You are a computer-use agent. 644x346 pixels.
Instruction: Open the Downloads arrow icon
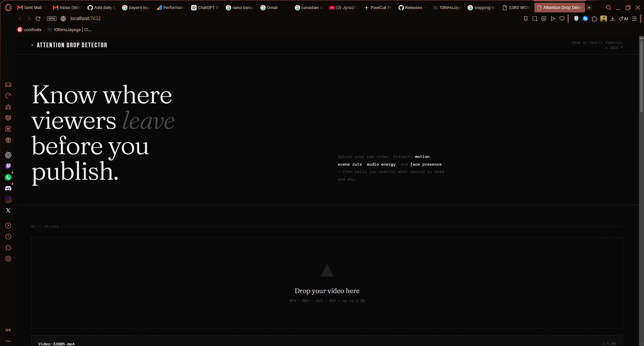tap(612, 19)
